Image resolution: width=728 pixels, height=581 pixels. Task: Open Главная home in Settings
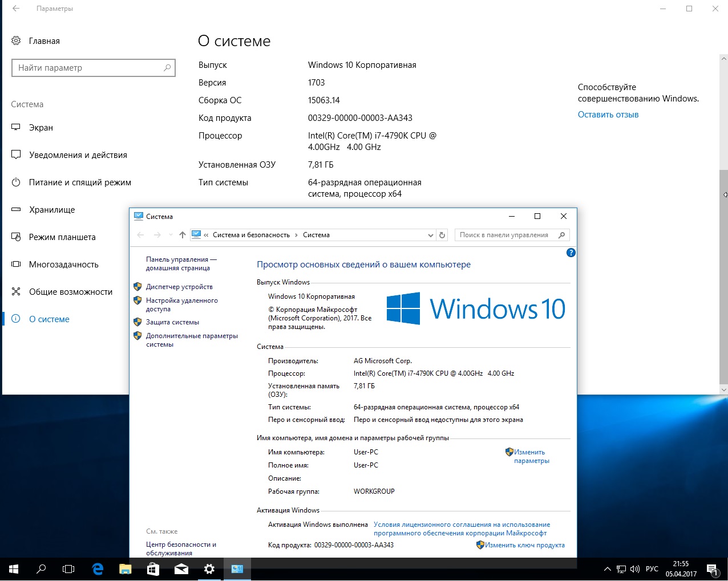[35, 41]
